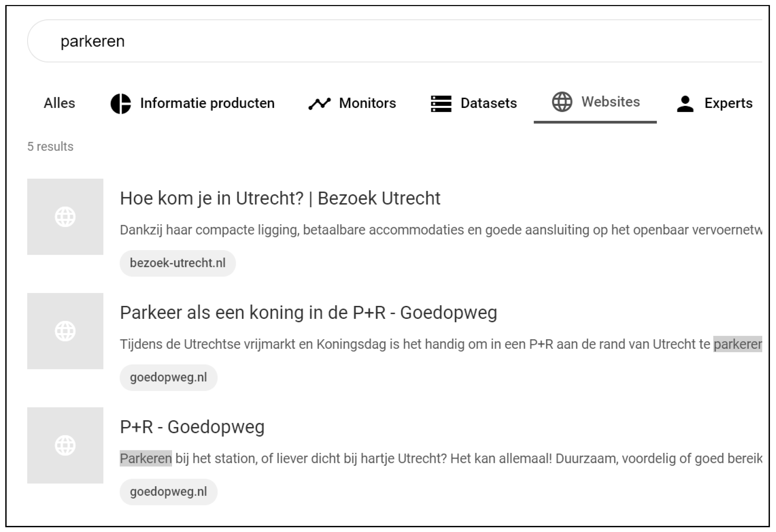Click the Datasets stacked rows icon

pyautogui.click(x=441, y=104)
